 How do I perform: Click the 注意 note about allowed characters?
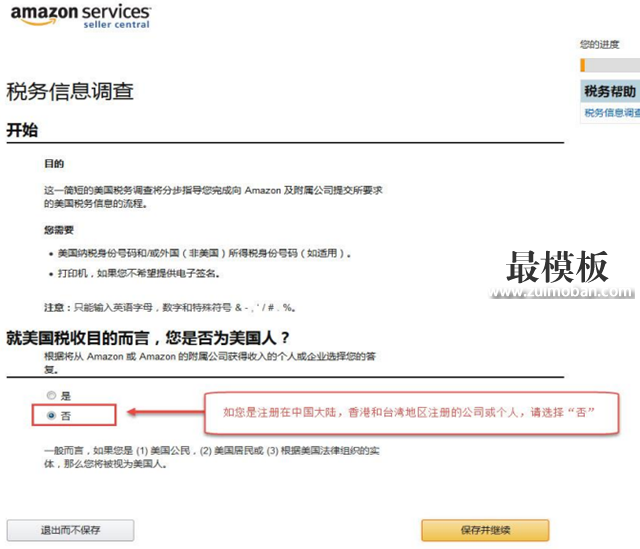(170, 307)
